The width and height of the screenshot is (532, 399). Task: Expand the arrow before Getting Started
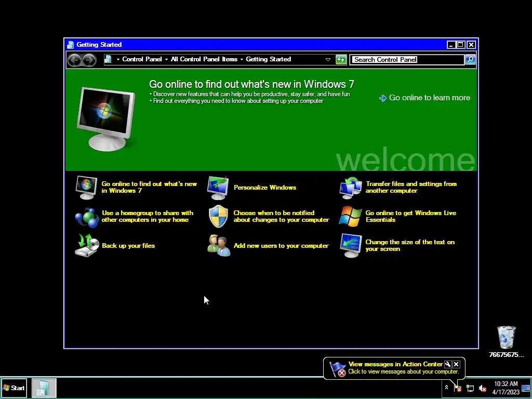pos(242,59)
